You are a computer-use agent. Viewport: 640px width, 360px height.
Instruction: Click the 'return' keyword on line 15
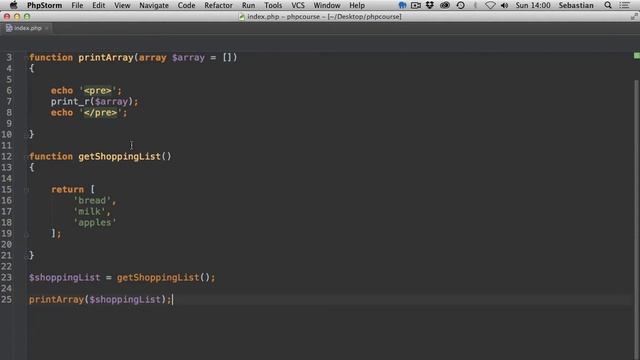[x=67, y=189]
